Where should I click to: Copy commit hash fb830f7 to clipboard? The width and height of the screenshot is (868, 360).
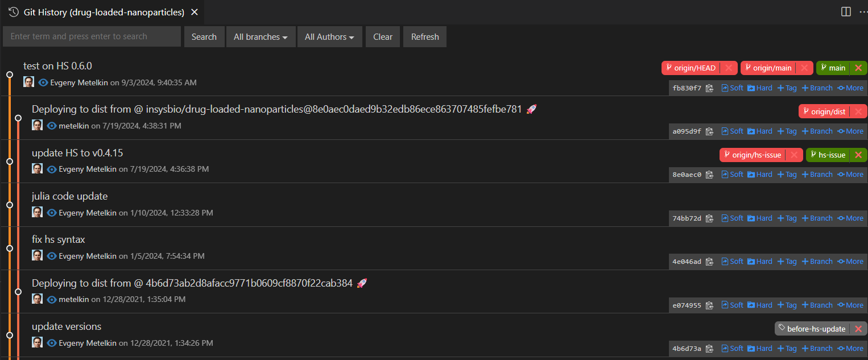pyautogui.click(x=709, y=88)
